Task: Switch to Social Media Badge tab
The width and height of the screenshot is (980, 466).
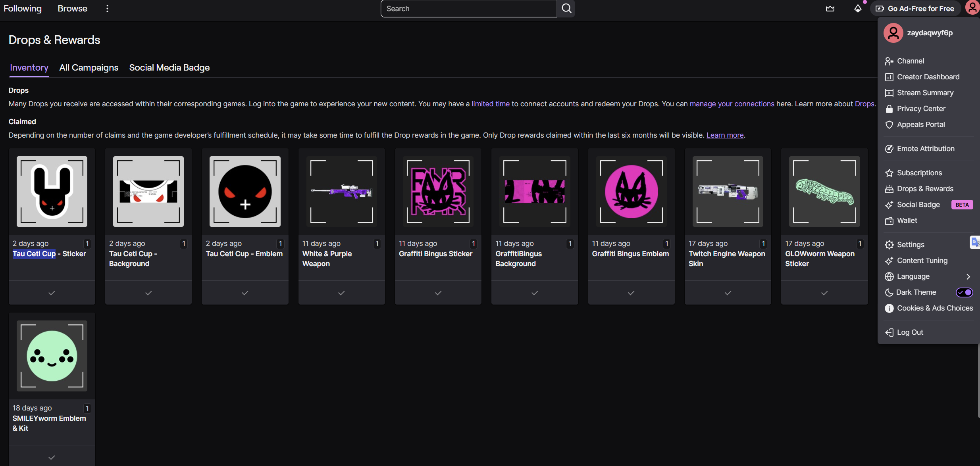Action: click(169, 68)
